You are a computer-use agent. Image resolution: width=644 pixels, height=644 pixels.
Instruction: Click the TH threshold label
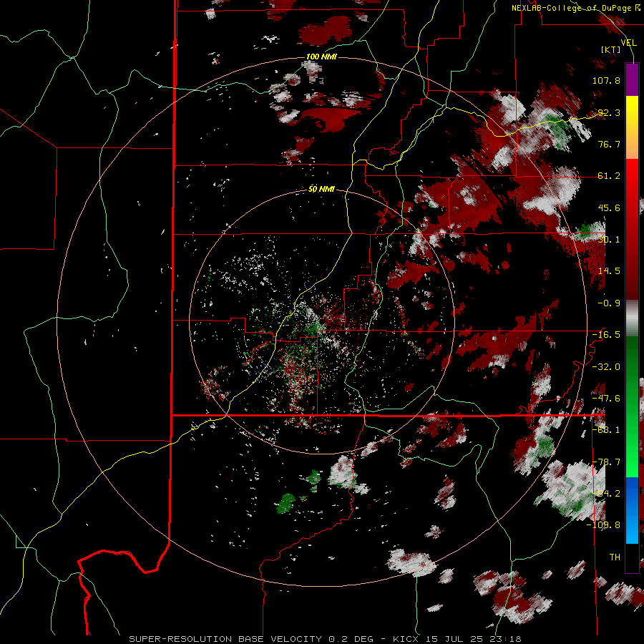615,557
